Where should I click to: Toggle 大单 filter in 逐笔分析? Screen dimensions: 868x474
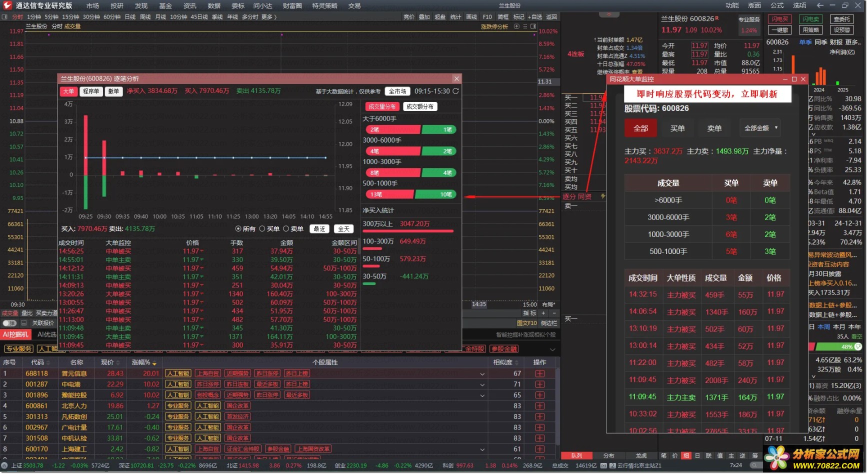click(x=68, y=91)
